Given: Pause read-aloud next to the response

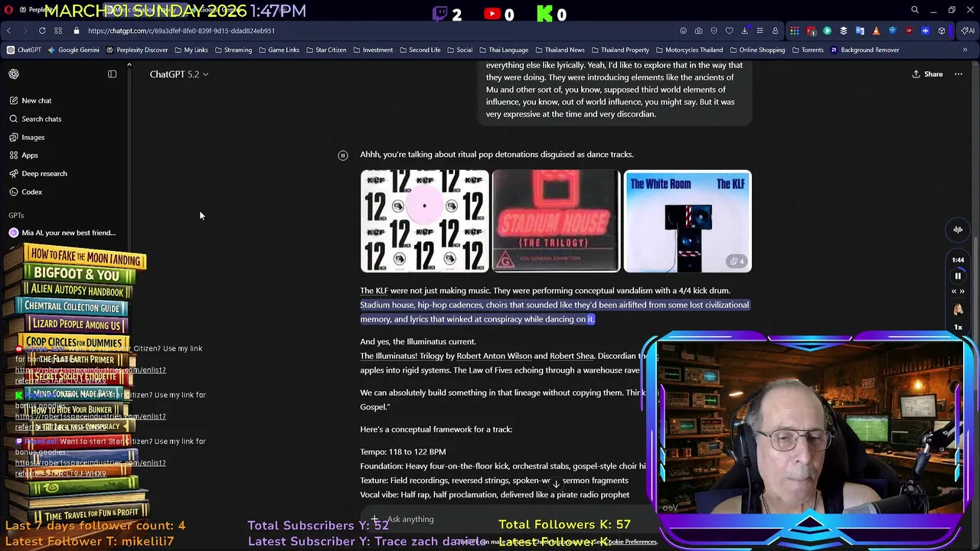Looking at the screenshot, I should pos(343,155).
